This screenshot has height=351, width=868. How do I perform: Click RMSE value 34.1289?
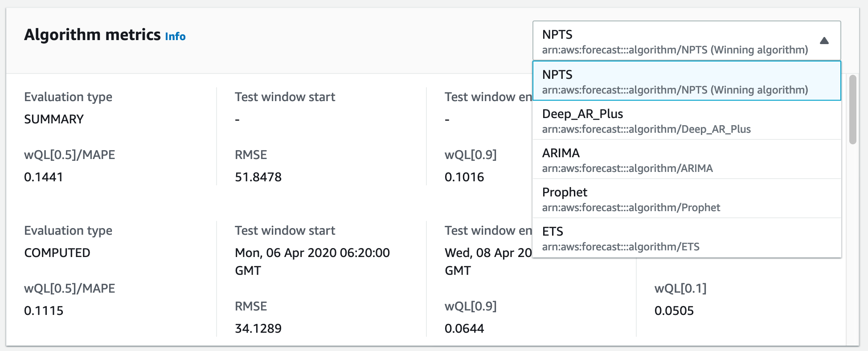pos(258,328)
